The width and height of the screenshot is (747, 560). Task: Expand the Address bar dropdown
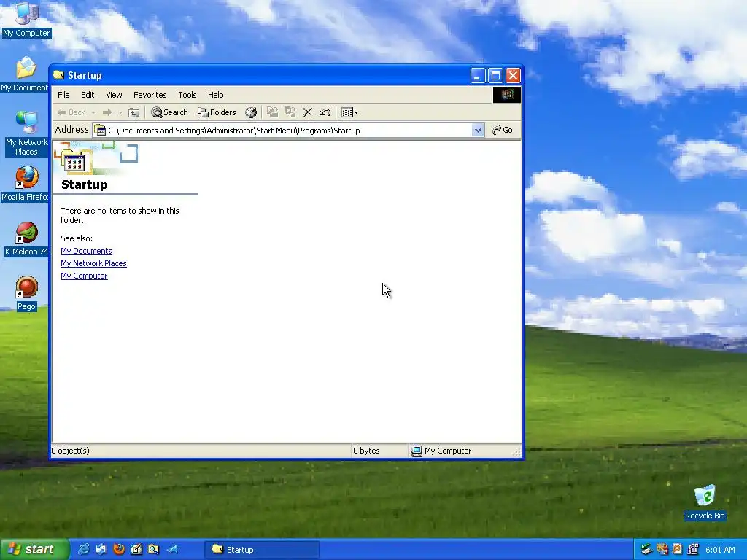pyautogui.click(x=478, y=130)
